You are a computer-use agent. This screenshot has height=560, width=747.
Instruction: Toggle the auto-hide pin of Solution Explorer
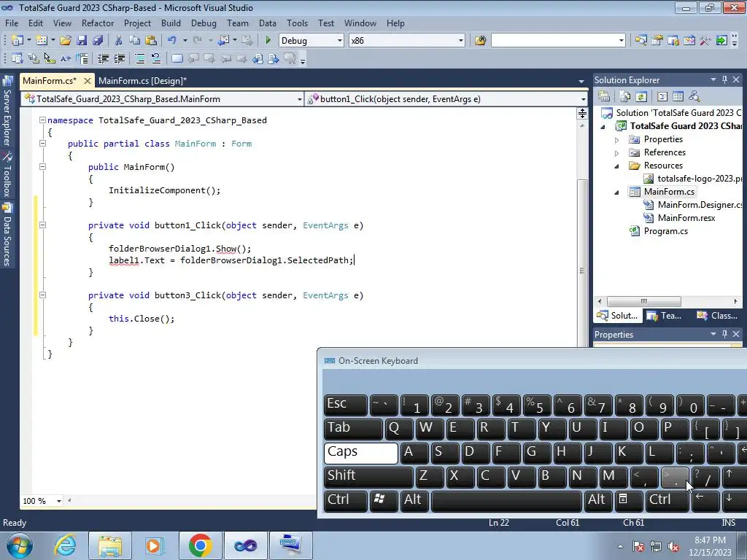724,80
